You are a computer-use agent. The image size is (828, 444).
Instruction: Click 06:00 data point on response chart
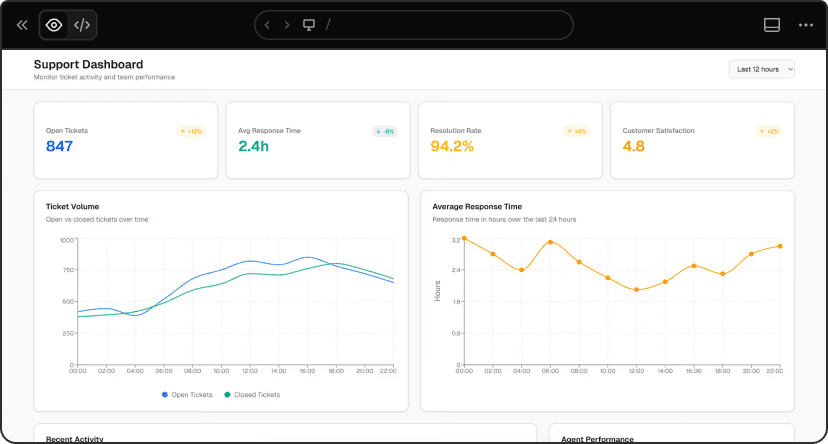coord(550,242)
